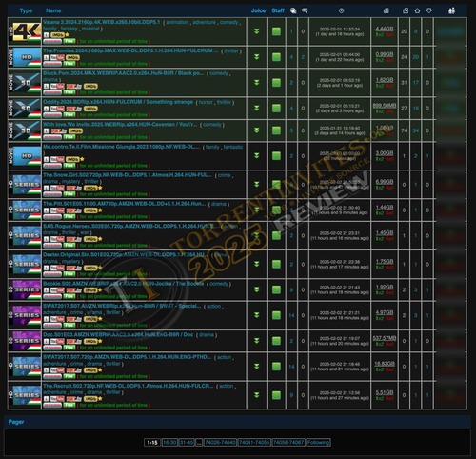476x459 pixels.
Task: Open 537.57MB size link for Doc.S01E03
Action: (385, 338)
